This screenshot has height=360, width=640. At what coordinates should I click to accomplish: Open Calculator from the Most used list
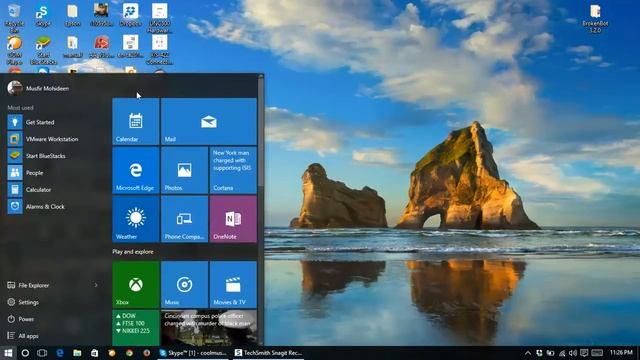point(55,189)
